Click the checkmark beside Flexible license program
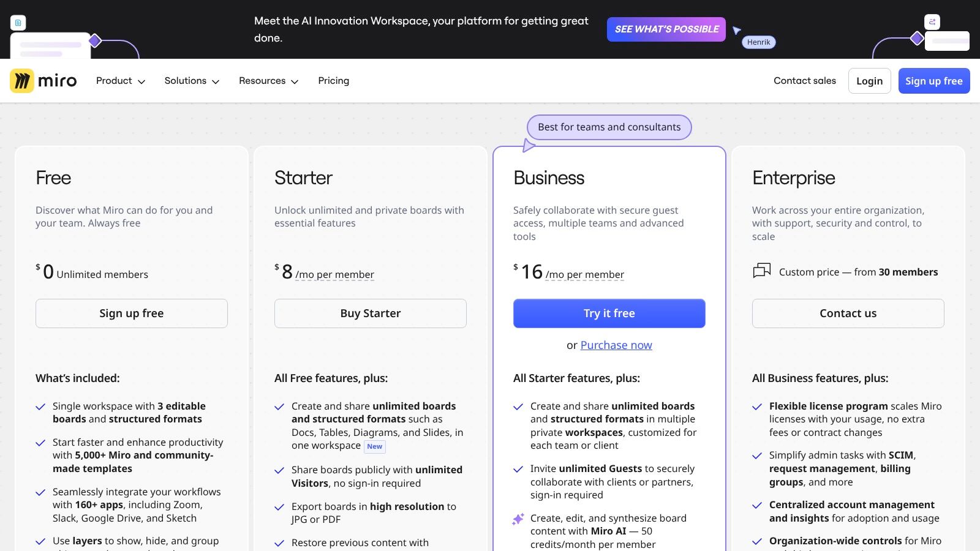The width and height of the screenshot is (980, 551). 757,407
